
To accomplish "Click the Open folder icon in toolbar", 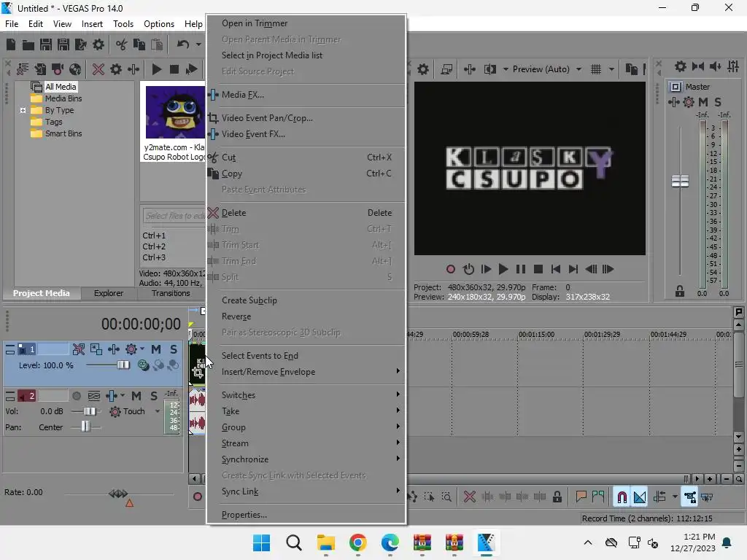I will click(28, 44).
